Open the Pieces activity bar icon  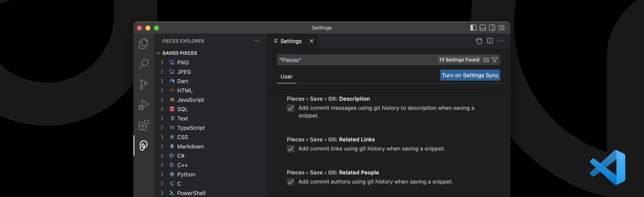click(x=143, y=145)
